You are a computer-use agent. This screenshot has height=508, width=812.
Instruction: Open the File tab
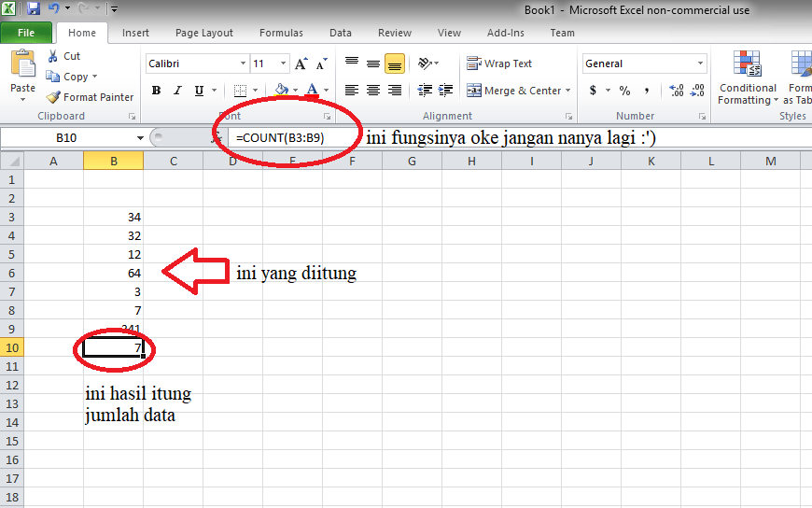click(x=26, y=33)
